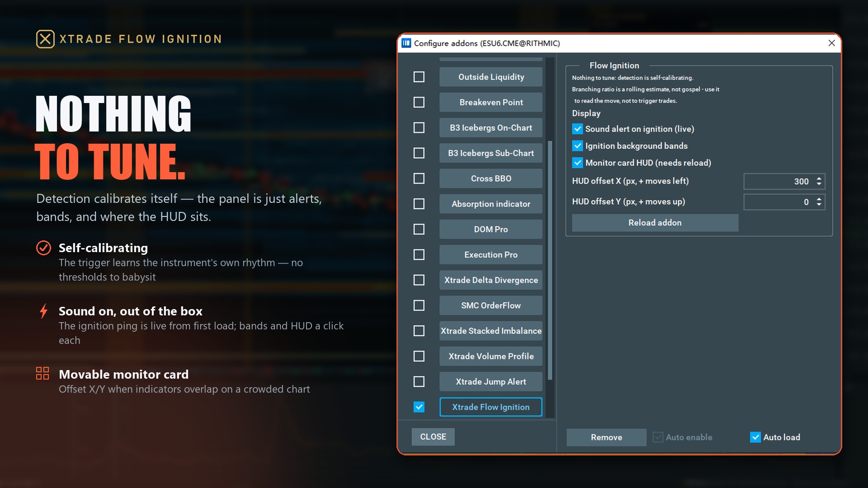This screenshot has height=488, width=868.
Task: Open the DOM Pro addon settings
Action: coord(491,229)
